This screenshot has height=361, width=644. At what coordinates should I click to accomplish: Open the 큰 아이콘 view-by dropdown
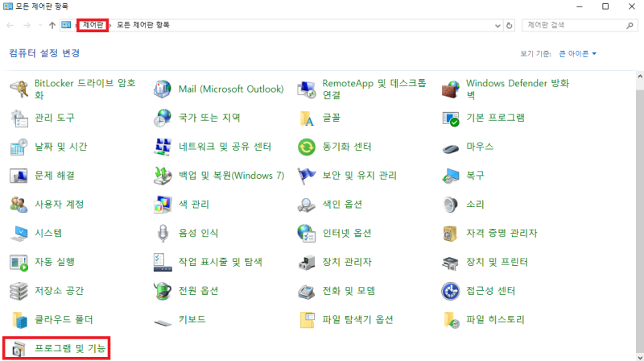point(577,54)
